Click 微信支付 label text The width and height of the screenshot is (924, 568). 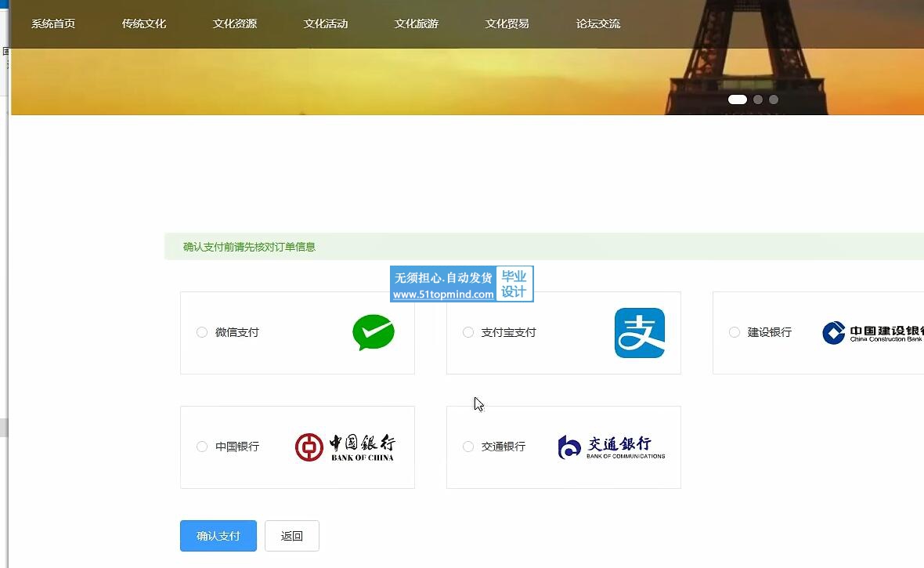[x=237, y=332]
